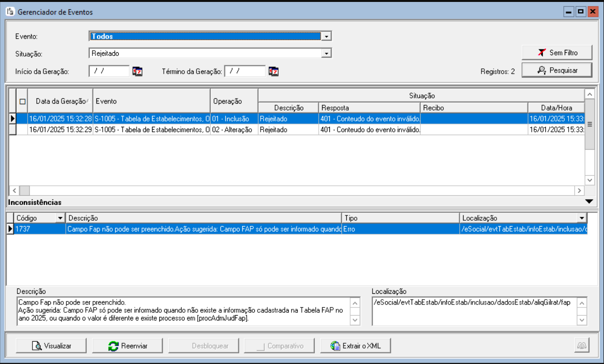Click the Extrair o XML button
Image resolution: width=604 pixels, height=364 pixels.
click(355, 346)
